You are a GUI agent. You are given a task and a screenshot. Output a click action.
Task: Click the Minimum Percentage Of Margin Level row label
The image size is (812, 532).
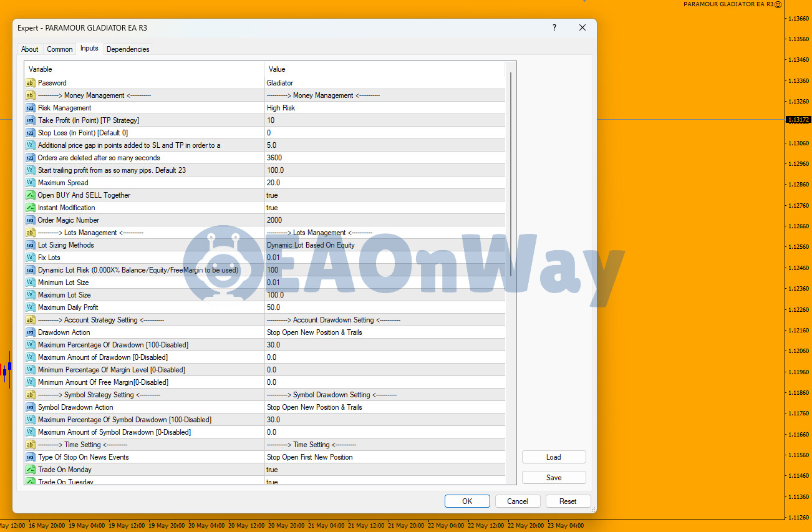coord(112,370)
